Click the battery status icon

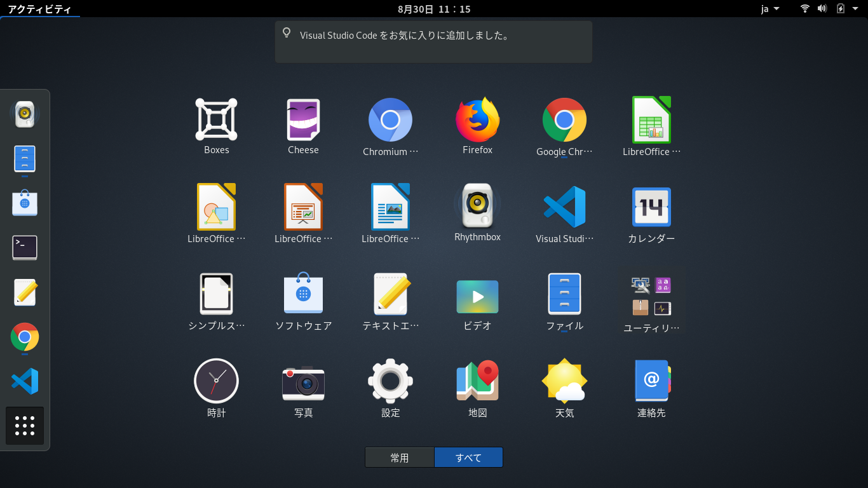pyautogui.click(x=841, y=9)
